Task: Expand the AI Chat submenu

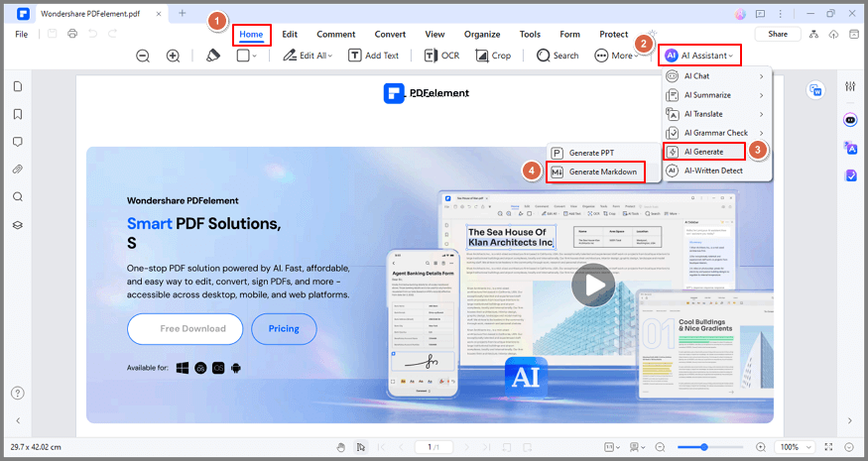Action: click(717, 76)
